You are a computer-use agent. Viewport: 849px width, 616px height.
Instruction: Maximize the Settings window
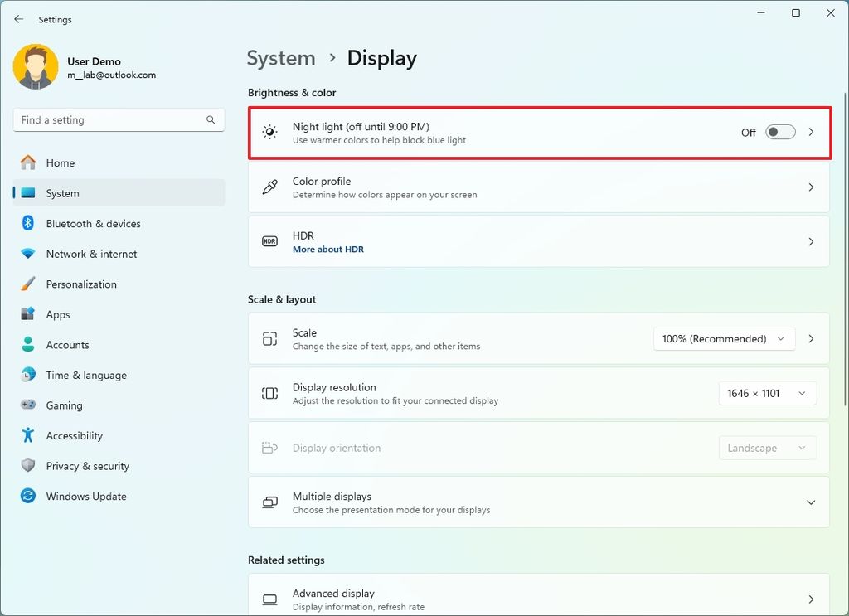796,13
